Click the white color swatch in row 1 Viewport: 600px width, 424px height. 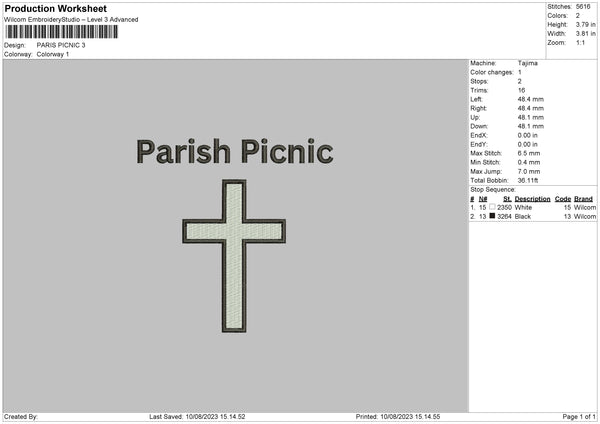coord(492,207)
